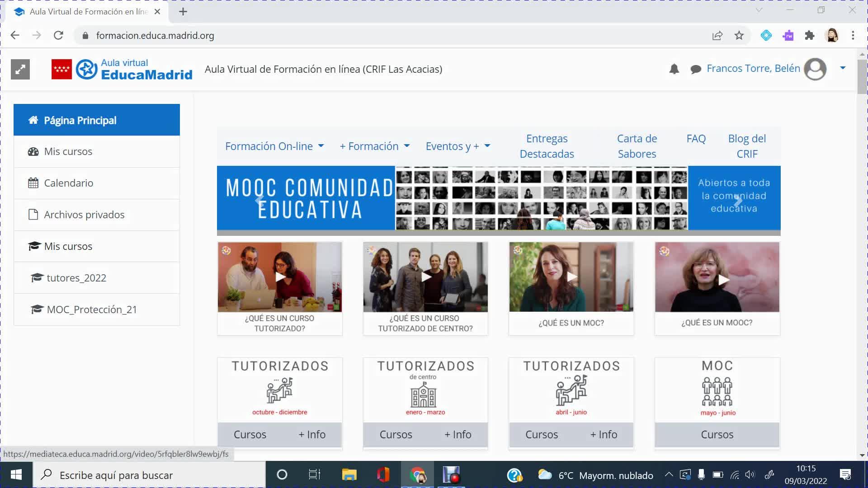The height and width of the screenshot is (488, 868).
Task: Open the Blog del CRIF link
Action: pyautogui.click(x=747, y=146)
